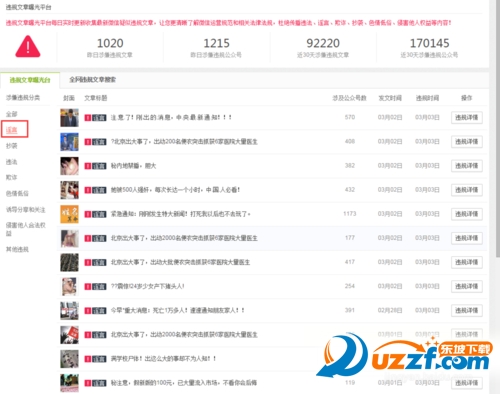Select the 违规文章曝光台 tab

tap(30, 80)
